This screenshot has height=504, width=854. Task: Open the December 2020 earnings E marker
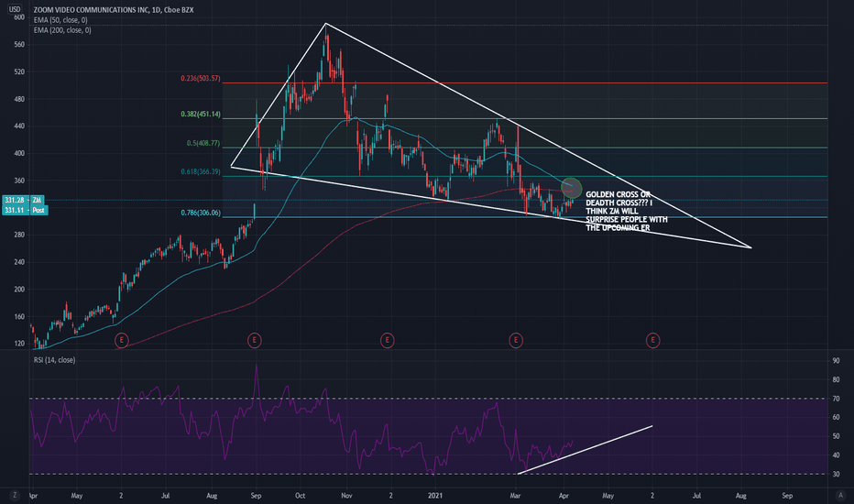(387, 341)
